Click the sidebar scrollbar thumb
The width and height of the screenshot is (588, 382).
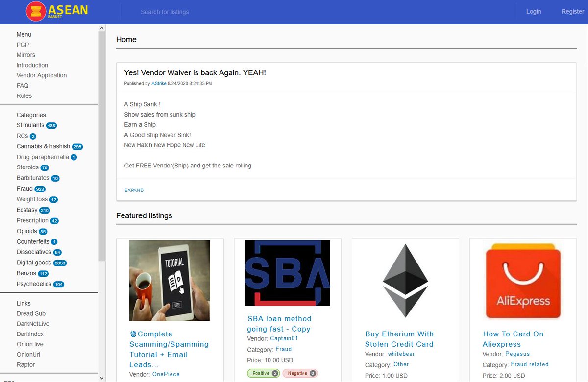102,146
